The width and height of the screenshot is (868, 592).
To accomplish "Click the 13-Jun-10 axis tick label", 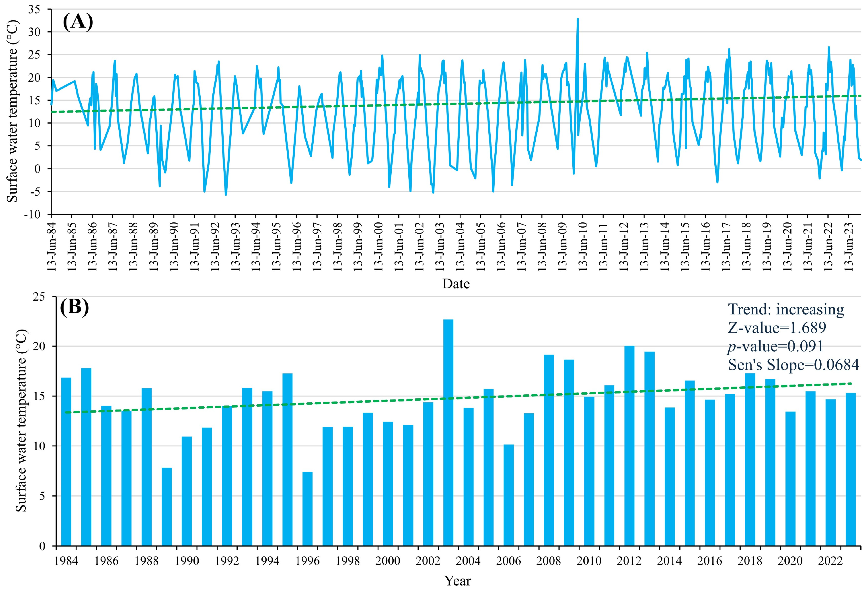I will (583, 246).
